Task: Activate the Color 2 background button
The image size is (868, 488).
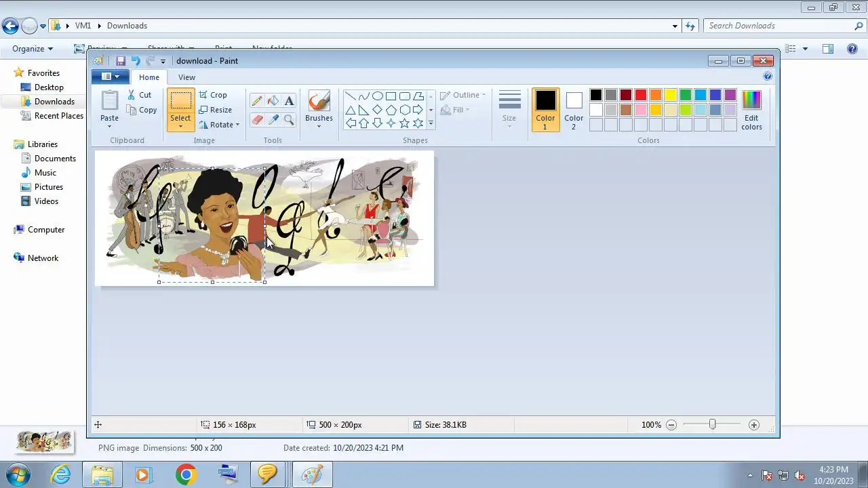Action: click(x=574, y=110)
